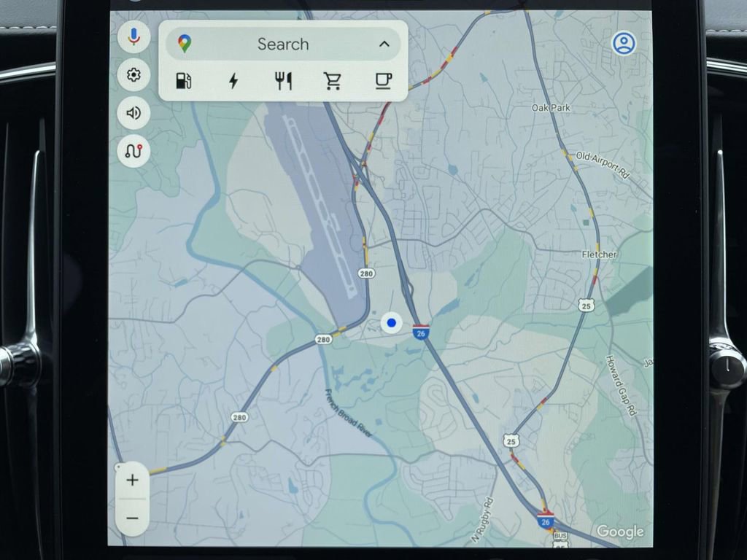747x560 pixels.
Task: Tap the I-26 highway shield near location
Action: (420, 332)
